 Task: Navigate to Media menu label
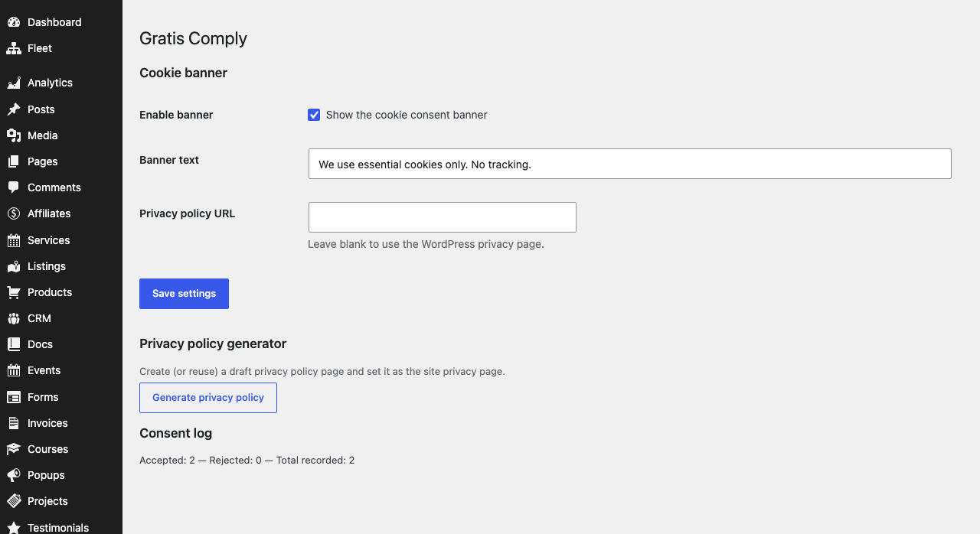click(x=43, y=135)
